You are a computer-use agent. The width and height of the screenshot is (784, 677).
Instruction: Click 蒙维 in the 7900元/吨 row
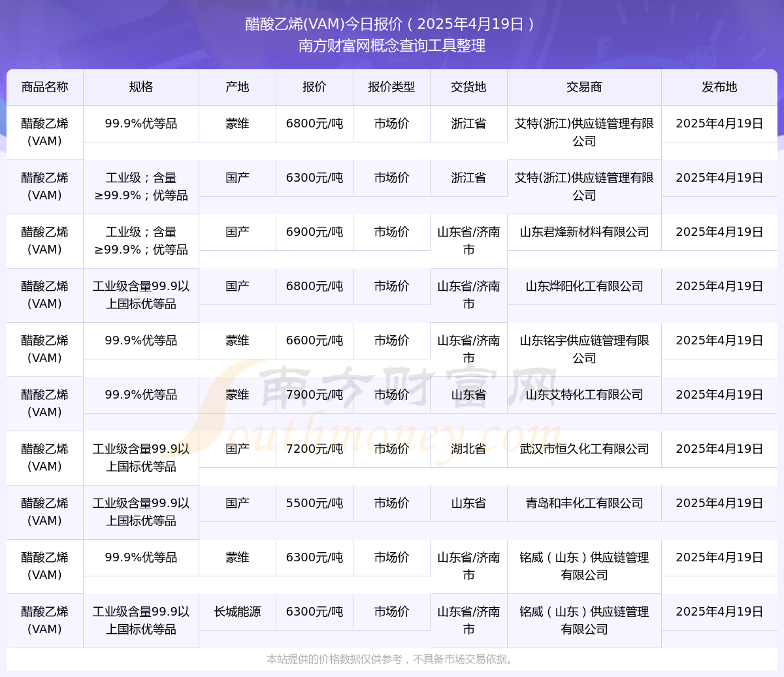point(237,395)
